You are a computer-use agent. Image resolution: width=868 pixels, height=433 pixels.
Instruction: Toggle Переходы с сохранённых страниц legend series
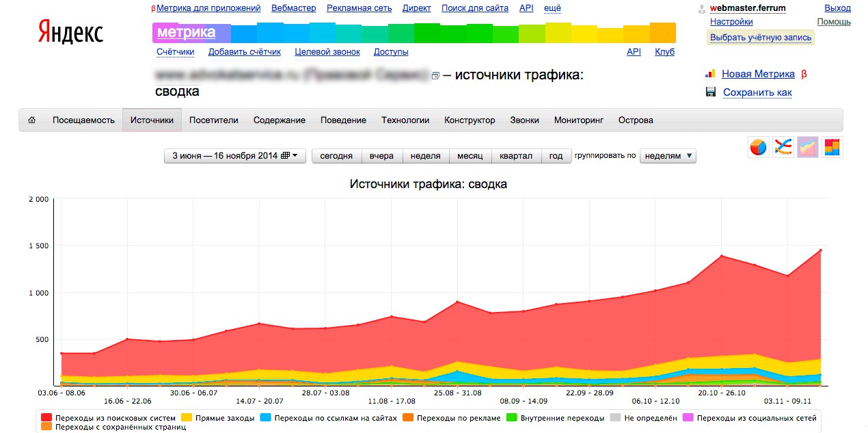pyautogui.click(x=113, y=427)
